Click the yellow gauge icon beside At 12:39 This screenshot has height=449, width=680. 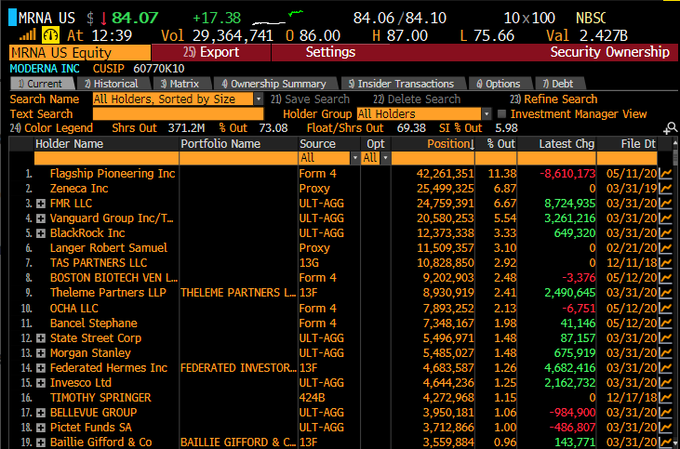(x=51, y=35)
